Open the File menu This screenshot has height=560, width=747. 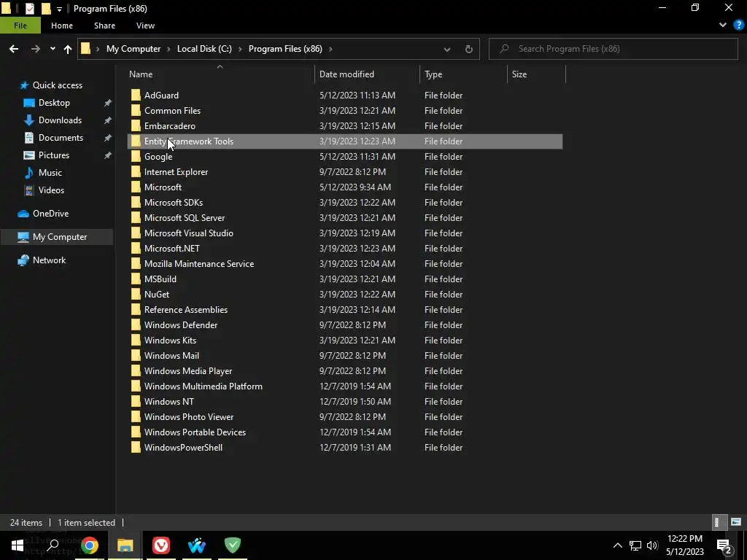click(x=20, y=26)
